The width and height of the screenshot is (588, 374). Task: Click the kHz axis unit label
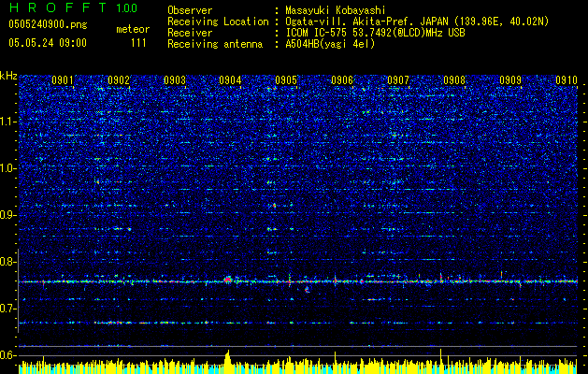point(8,76)
